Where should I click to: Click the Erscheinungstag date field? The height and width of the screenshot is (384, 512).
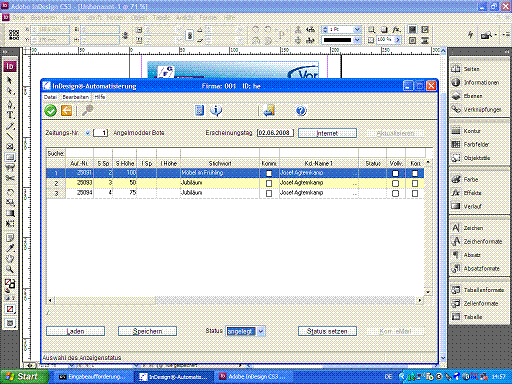click(x=275, y=133)
